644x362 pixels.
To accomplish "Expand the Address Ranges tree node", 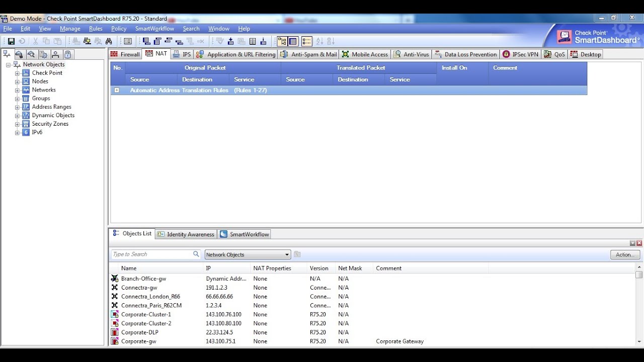I will (x=17, y=107).
